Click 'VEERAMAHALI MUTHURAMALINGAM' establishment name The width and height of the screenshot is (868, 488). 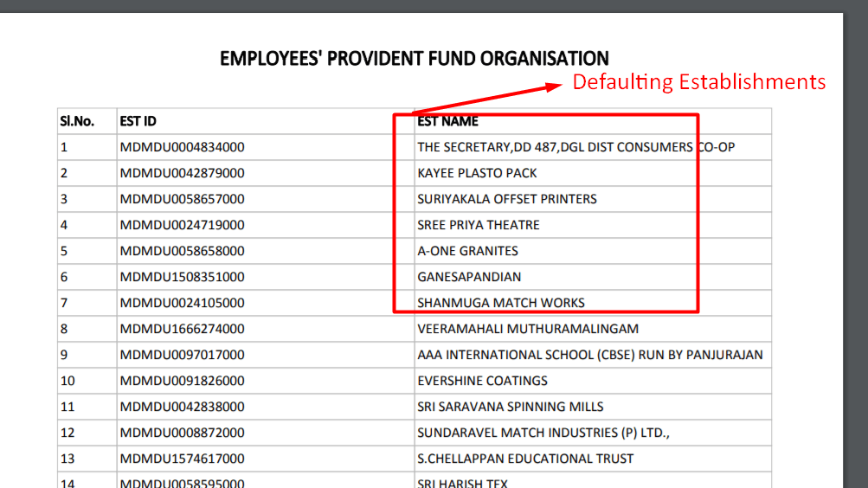tap(528, 329)
